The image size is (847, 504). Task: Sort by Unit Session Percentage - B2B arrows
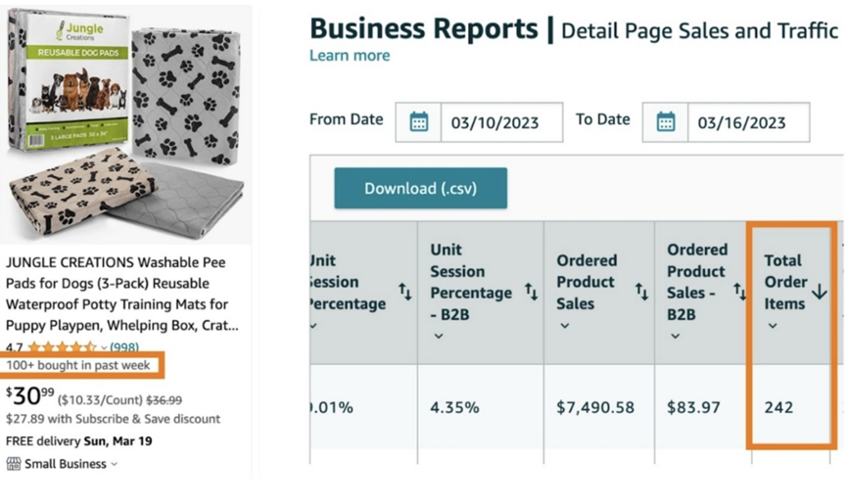click(x=532, y=292)
